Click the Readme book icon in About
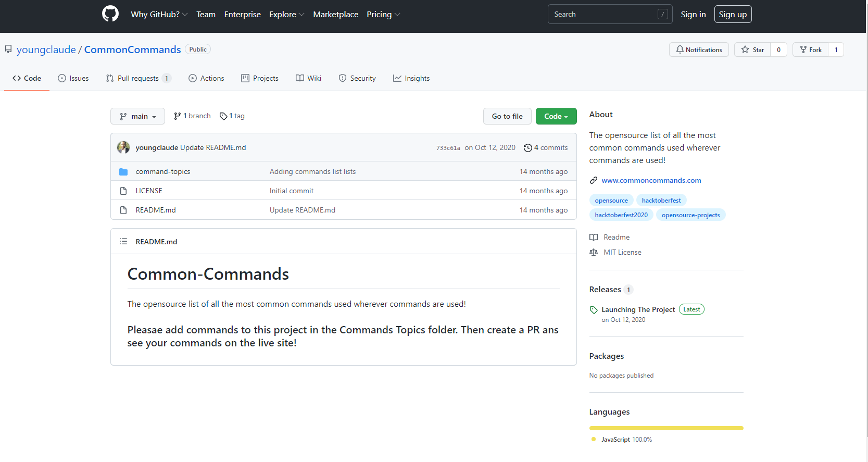The width and height of the screenshot is (868, 462). pyautogui.click(x=594, y=237)
